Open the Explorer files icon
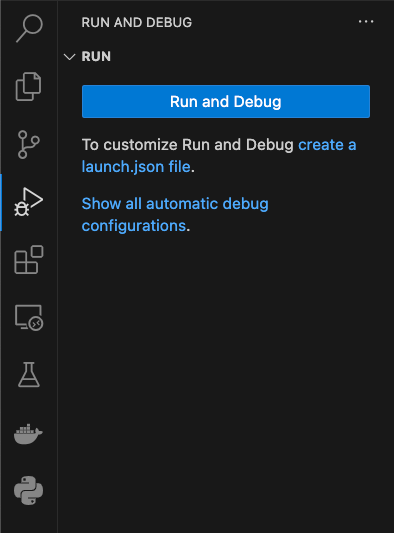This screenshot has height=533, width=394. [x=29, y=86]
